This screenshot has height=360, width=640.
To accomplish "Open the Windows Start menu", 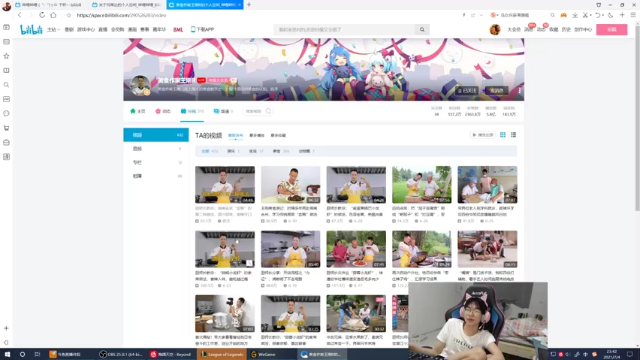I will pyautogui.click(x=7, y=354).
